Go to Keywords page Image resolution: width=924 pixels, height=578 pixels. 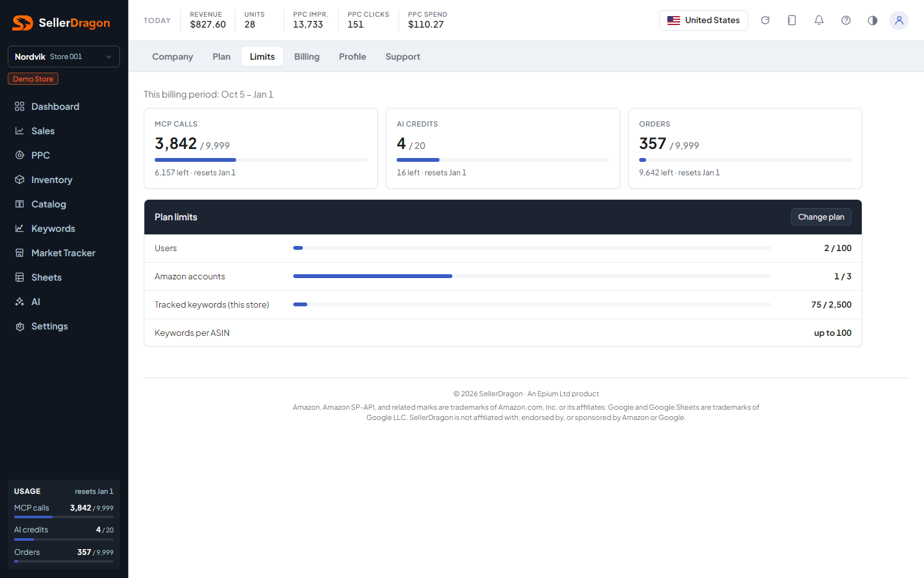[x=64, y=229]
